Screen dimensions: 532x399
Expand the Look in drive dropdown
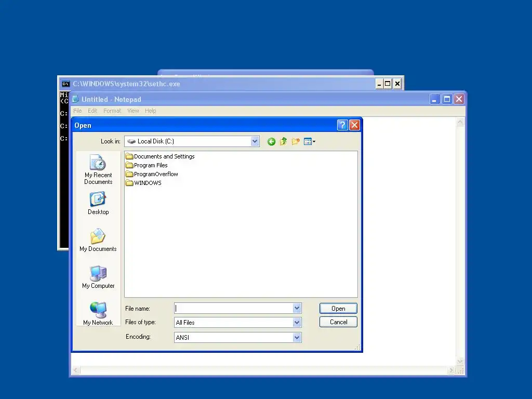pyautogui.click(x=255, y=141)
